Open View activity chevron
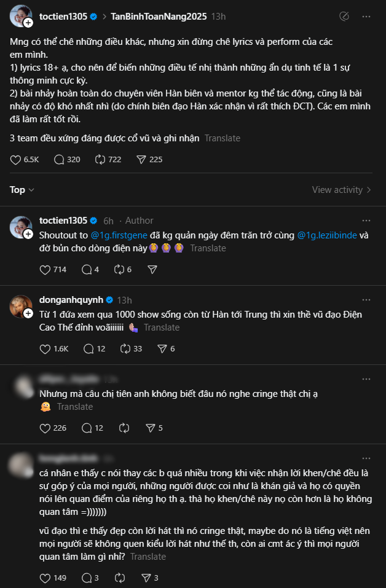 coord(369,190)
